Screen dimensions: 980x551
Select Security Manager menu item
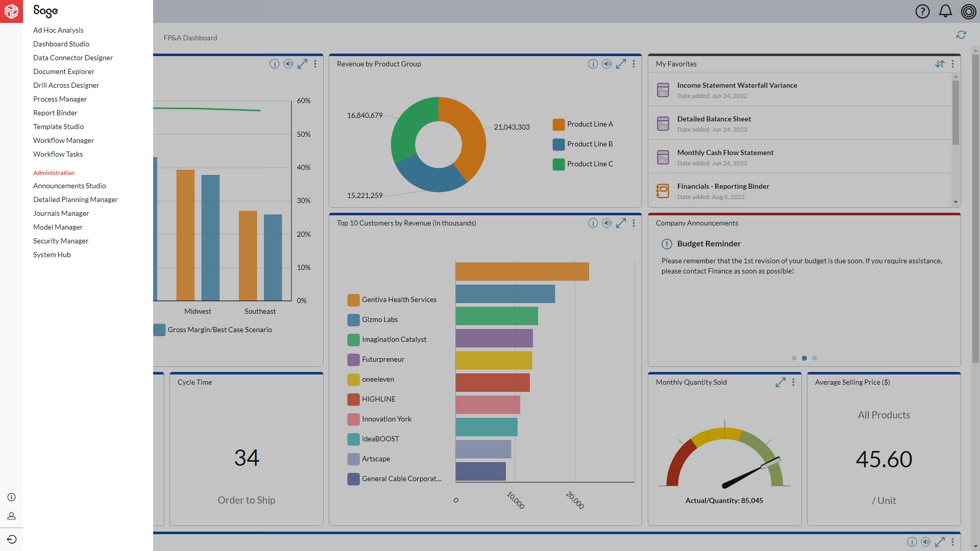(61, 241)
